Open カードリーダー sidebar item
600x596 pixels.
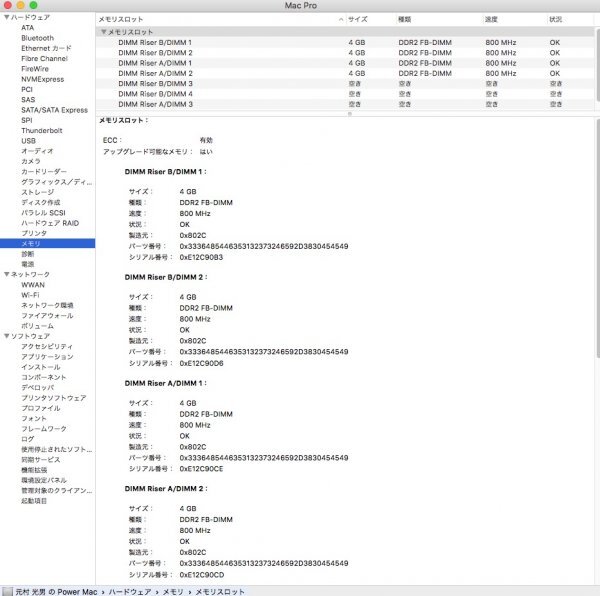(44, 171)
